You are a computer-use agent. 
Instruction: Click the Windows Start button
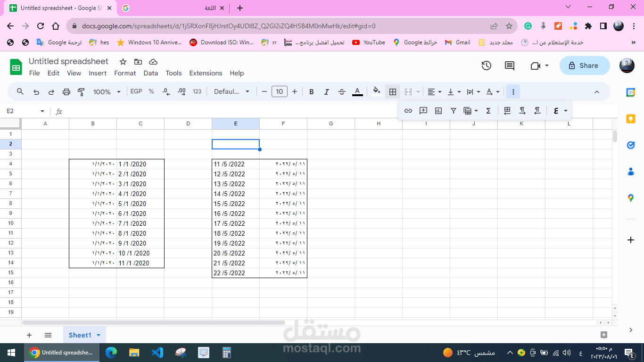click(x=11, y=353)
